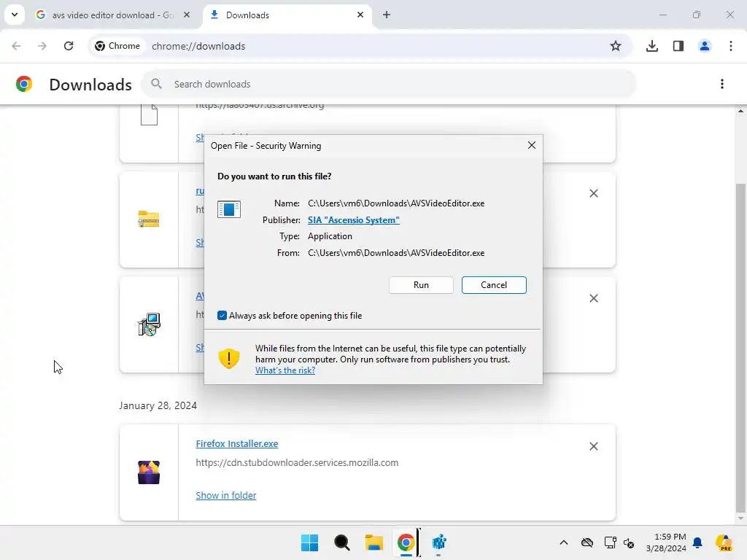Image resolution: width=747 pixels, height=560 pixels.
Task: Open Firefox Installer.exe download link
Action: [237, 443]
